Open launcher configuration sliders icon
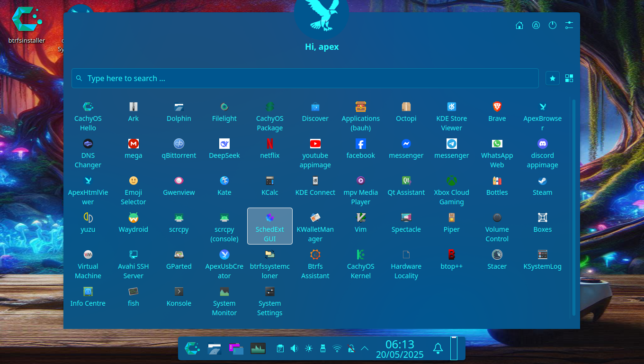This screenshot has height=364, width=644. [x=569, y=25]
